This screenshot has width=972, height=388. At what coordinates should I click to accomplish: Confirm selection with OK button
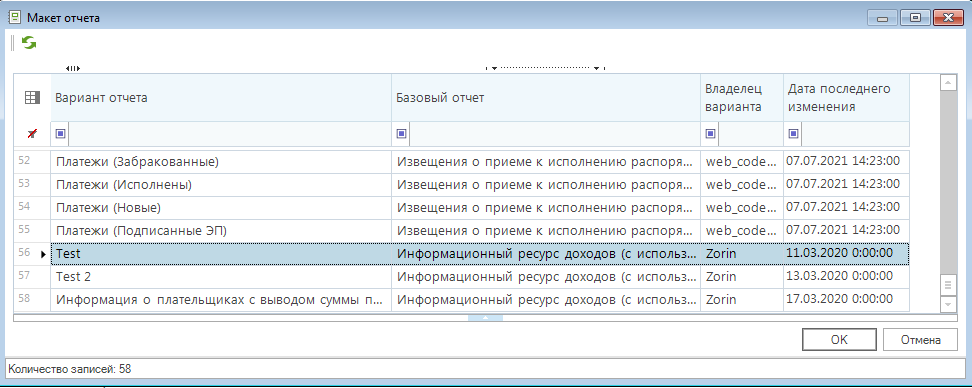tap(839, 340)
